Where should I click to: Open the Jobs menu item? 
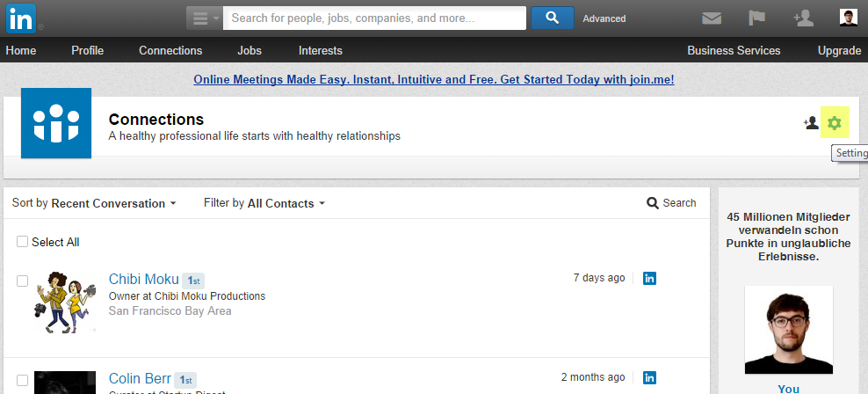[250, 51]
